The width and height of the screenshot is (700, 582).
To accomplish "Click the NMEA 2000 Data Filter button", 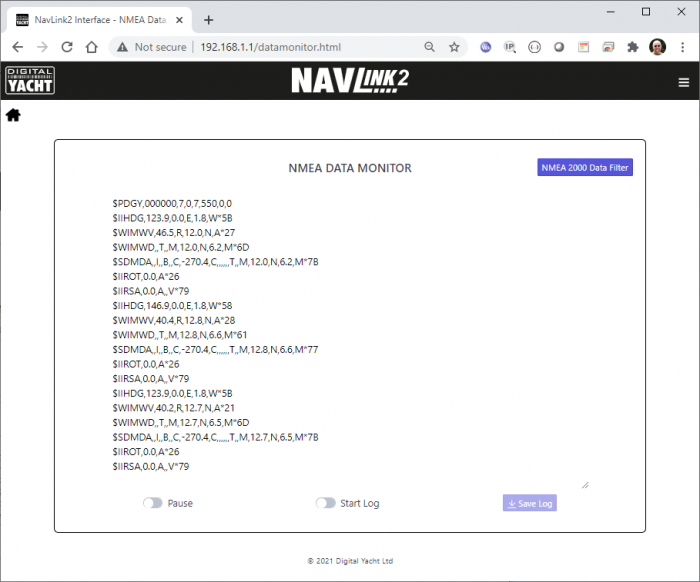I will pos(585,168).
